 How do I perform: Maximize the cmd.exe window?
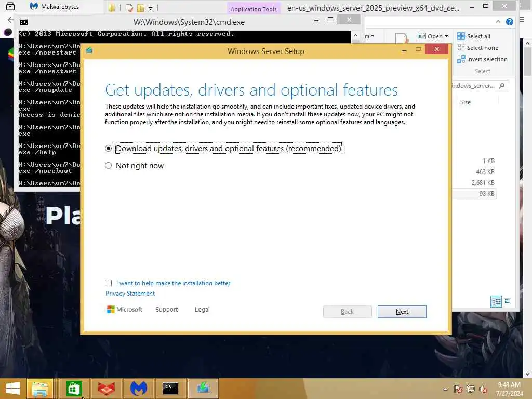point(330,20)
